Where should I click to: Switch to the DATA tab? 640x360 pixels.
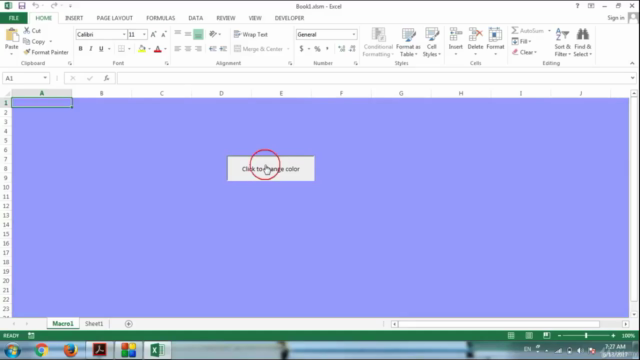[x=196, y=18]
